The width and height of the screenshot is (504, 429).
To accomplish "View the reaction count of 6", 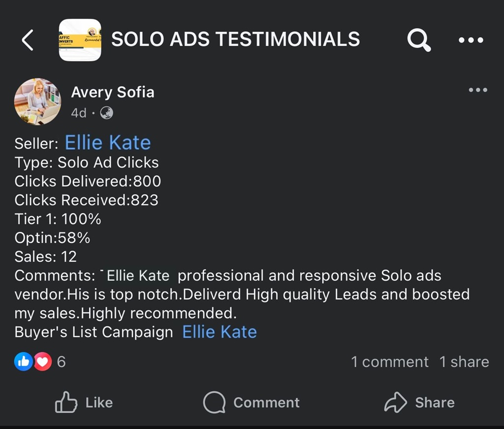I will (61, 362).
